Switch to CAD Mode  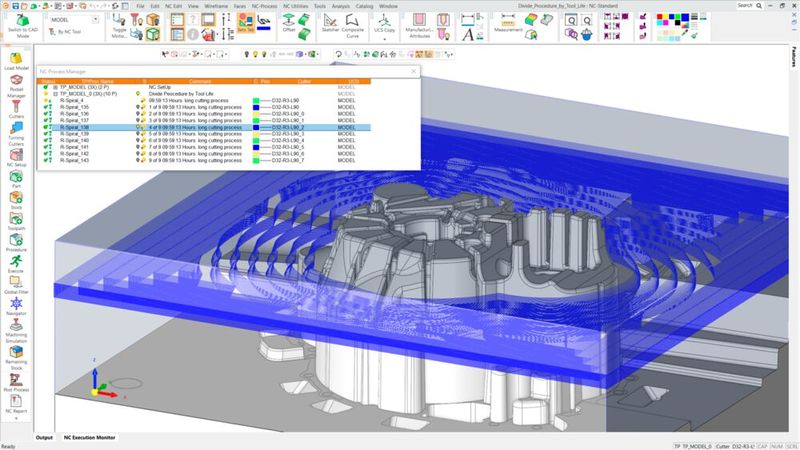[22, 26]
